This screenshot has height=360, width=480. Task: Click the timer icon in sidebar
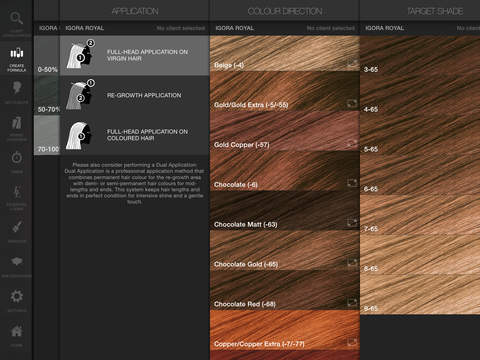[x=17, y=157]
